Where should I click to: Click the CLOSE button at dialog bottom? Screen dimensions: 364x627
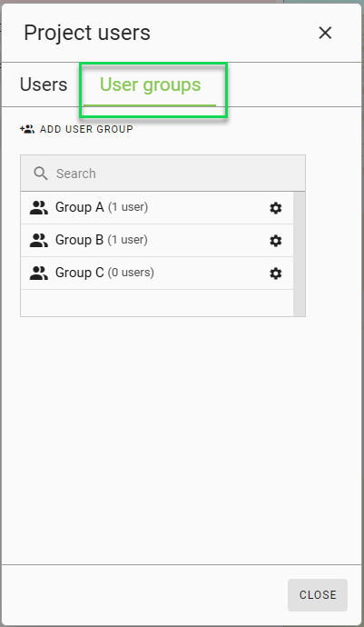pyautogui.click(x=318, y=594)
